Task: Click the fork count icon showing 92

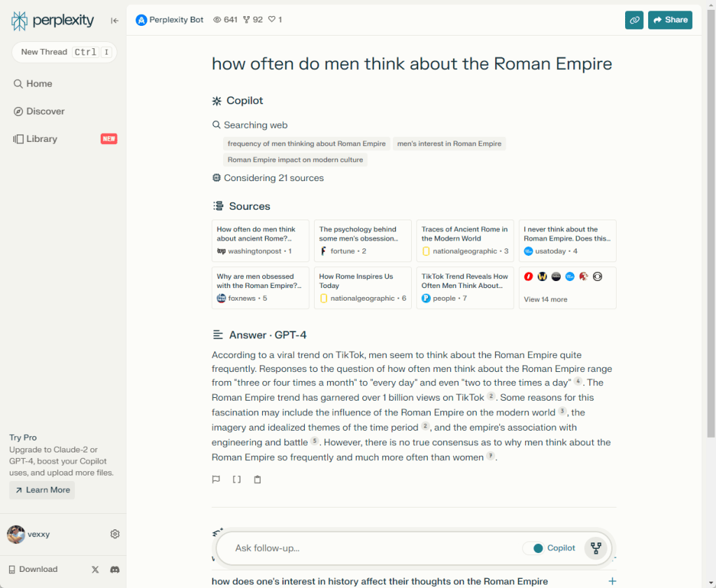Action: point(247,20)
